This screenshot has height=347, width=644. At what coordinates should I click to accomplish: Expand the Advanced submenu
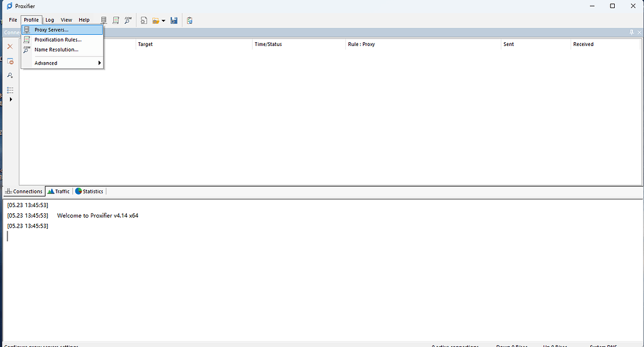pyautogui.click(x=62, y=63)
